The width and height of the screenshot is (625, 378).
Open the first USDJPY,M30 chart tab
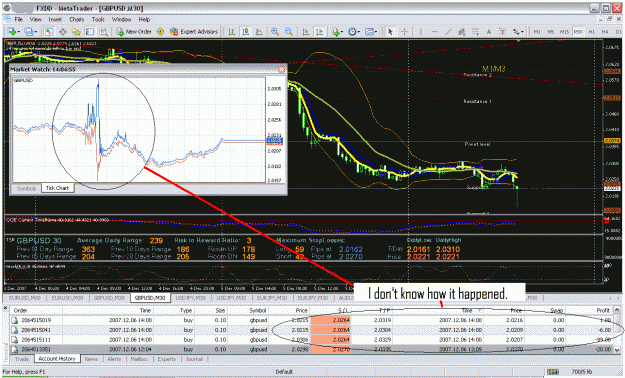pyautogui.click(x=192, y=298)
